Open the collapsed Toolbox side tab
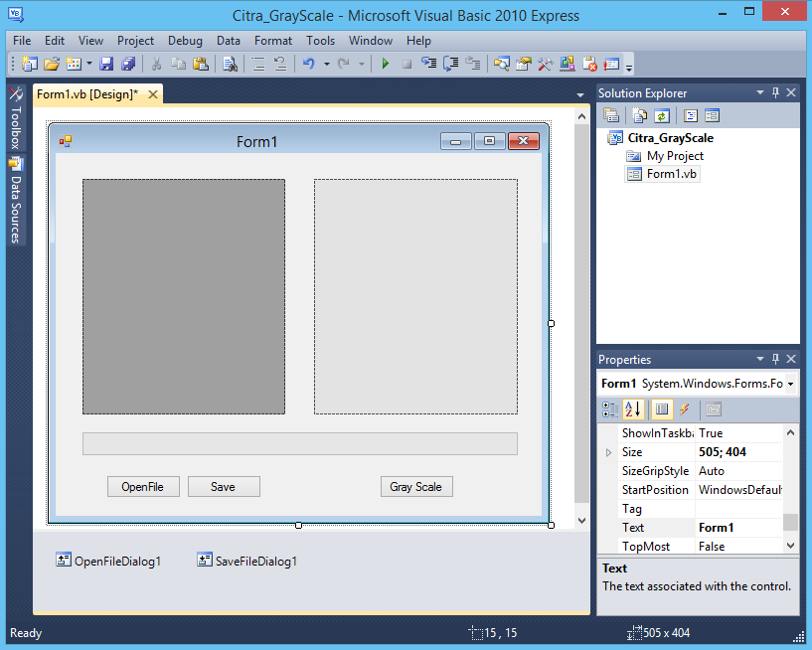Screen dimensions: 812x650 (x=16, y=118)
